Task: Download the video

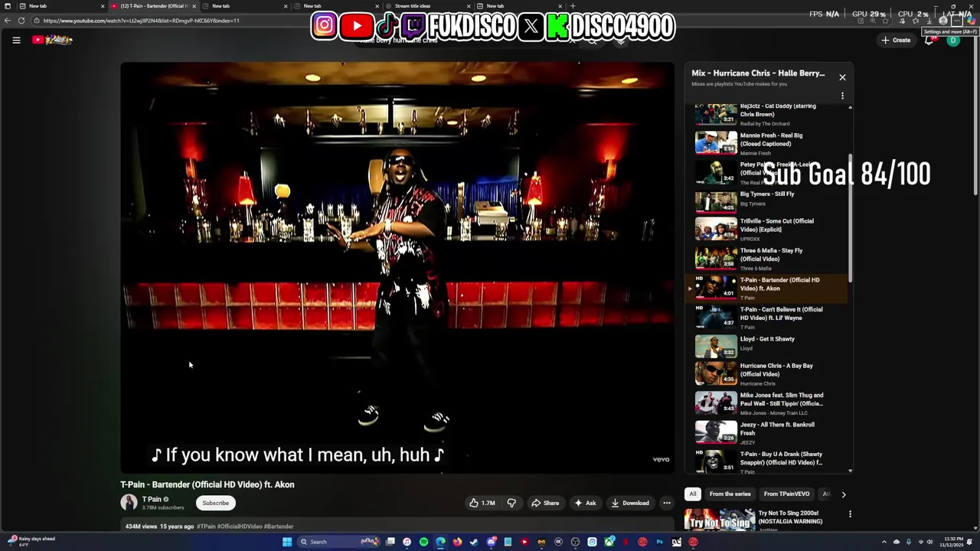Action: click(x=630, y=503)
